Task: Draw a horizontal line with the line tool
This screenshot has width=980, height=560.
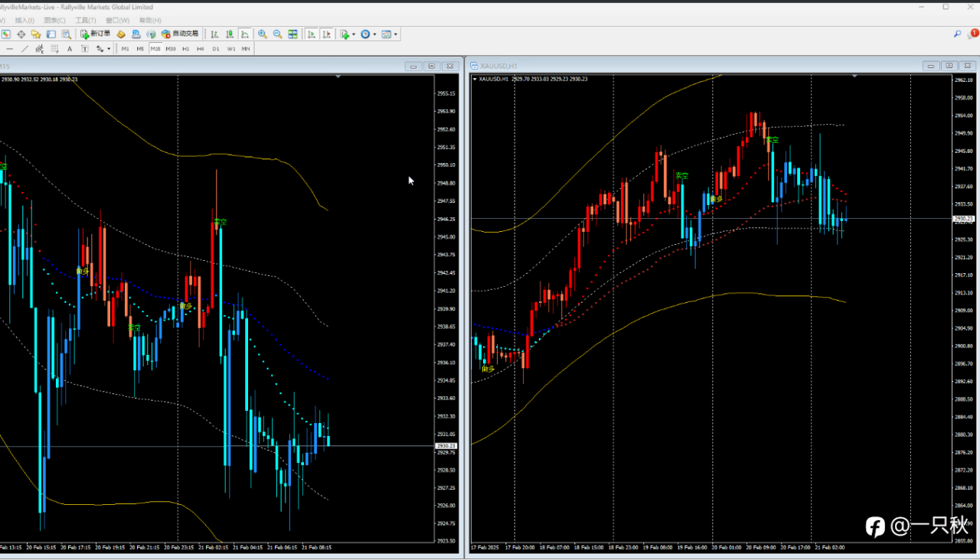Action: click(10, 49)
